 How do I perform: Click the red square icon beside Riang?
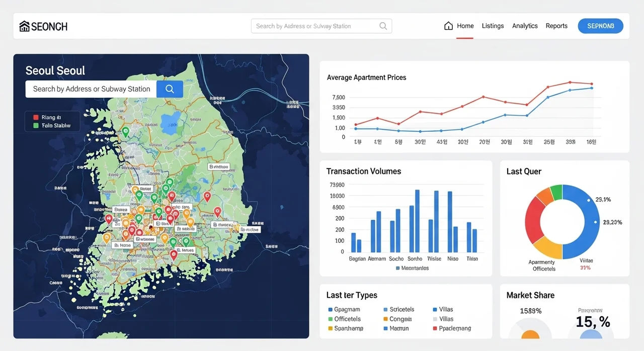tap(36, 117)
